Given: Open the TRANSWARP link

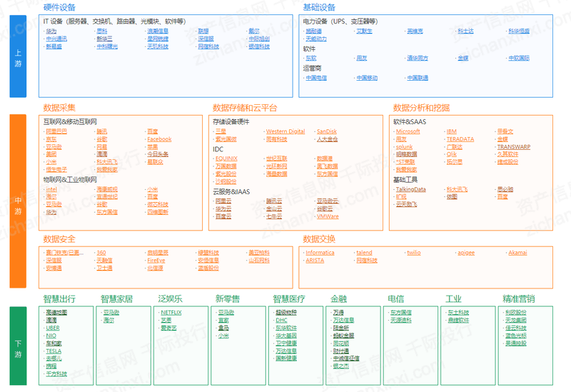Looking at the screenshot, I should pos(514,147).
